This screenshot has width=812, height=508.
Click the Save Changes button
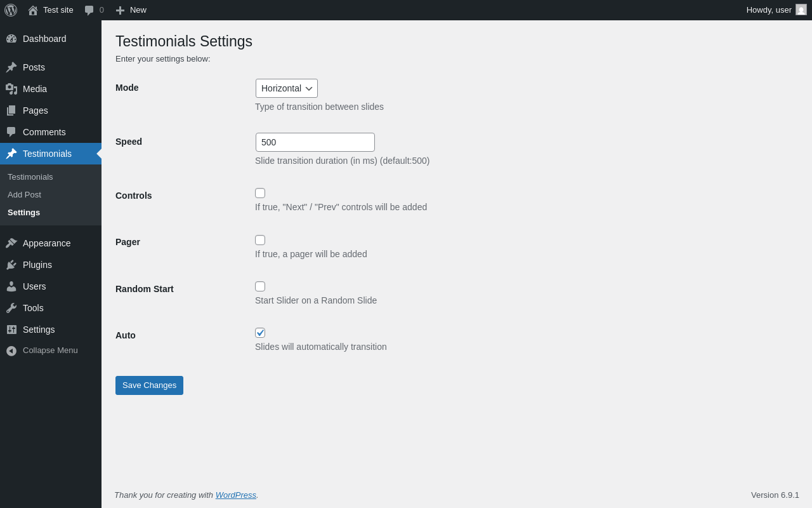[x=149, y=385]
